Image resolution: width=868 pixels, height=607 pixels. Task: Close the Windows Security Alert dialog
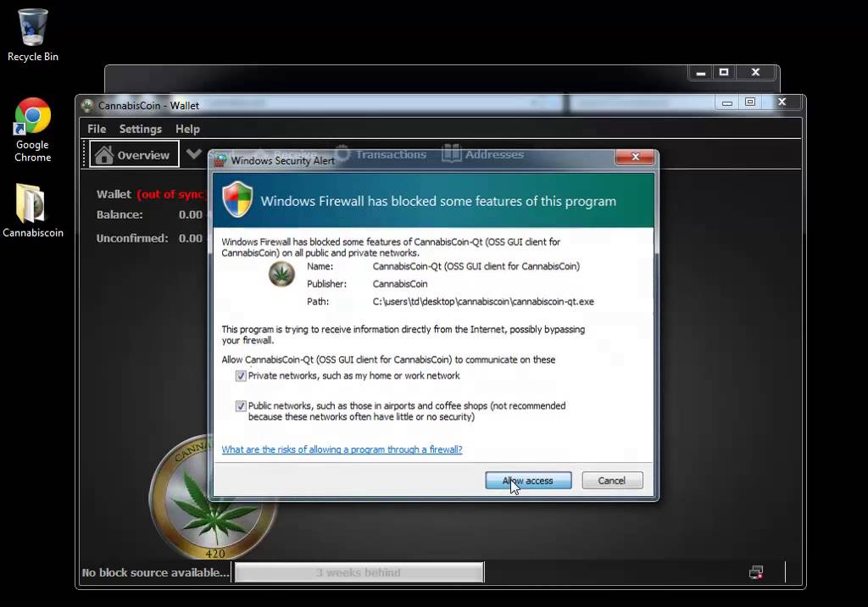tap(636, 157)
